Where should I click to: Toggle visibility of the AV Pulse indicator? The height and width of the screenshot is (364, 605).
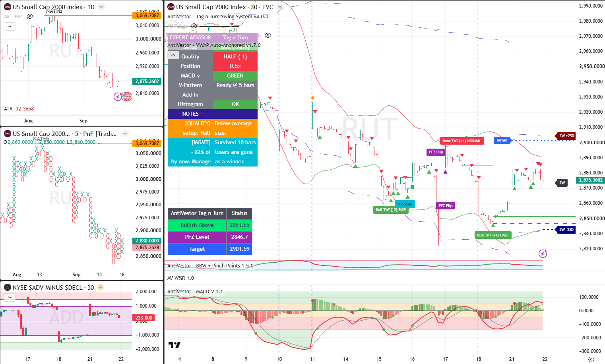pyautogui.click(x=194, y=26)
